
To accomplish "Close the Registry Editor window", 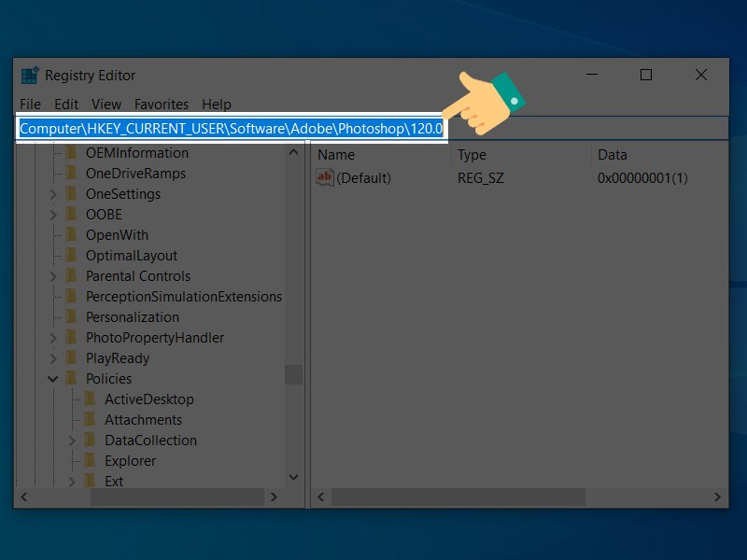I will (x=701, y=75).
